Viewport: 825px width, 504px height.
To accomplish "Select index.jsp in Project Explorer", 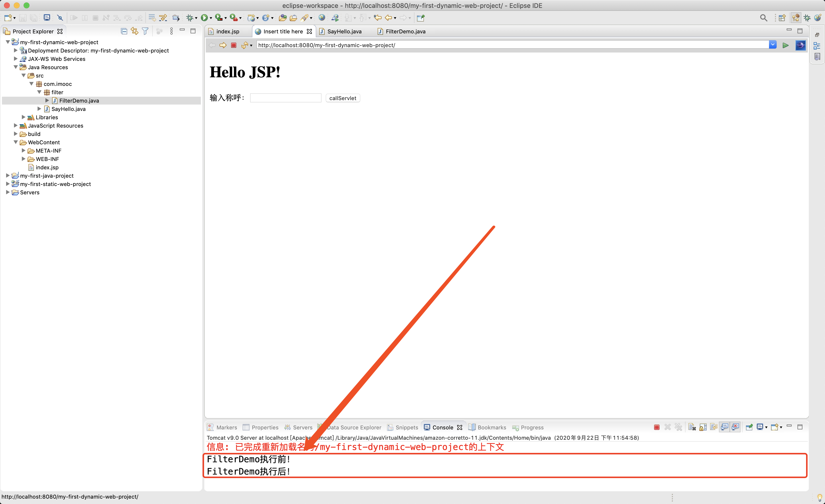I will [47, 167].
